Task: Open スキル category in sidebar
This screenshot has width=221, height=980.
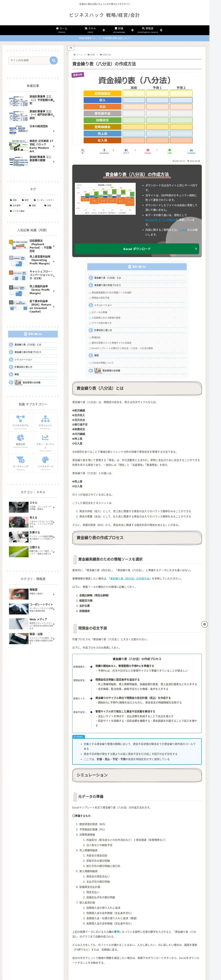Action: [33, 507]
